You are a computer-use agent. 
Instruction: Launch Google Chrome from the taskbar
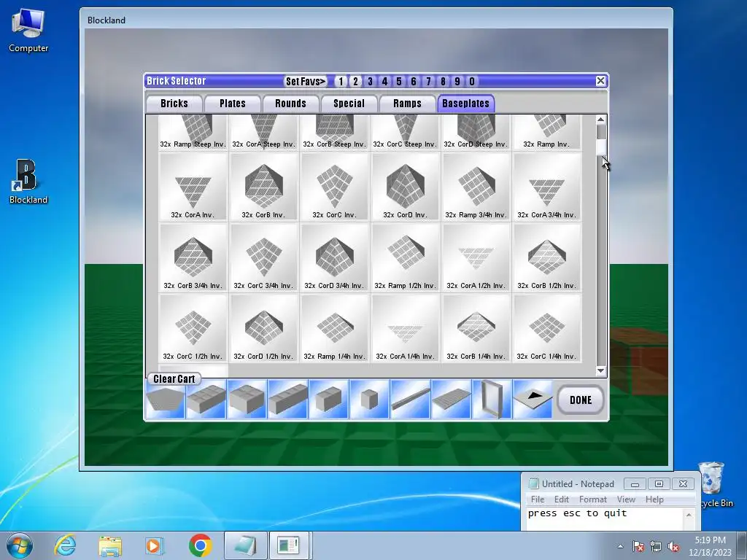[200, 545]
